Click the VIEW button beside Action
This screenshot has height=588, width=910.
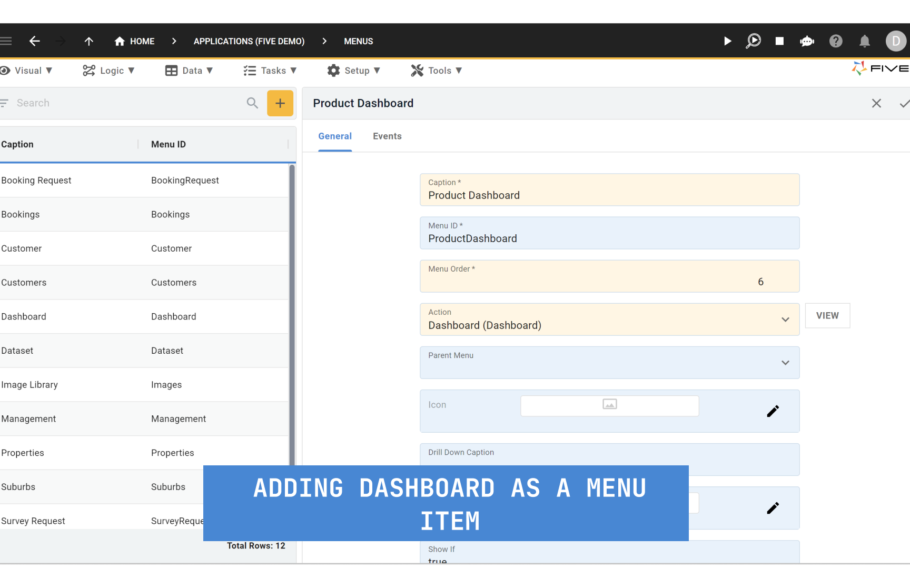point(827,315)
